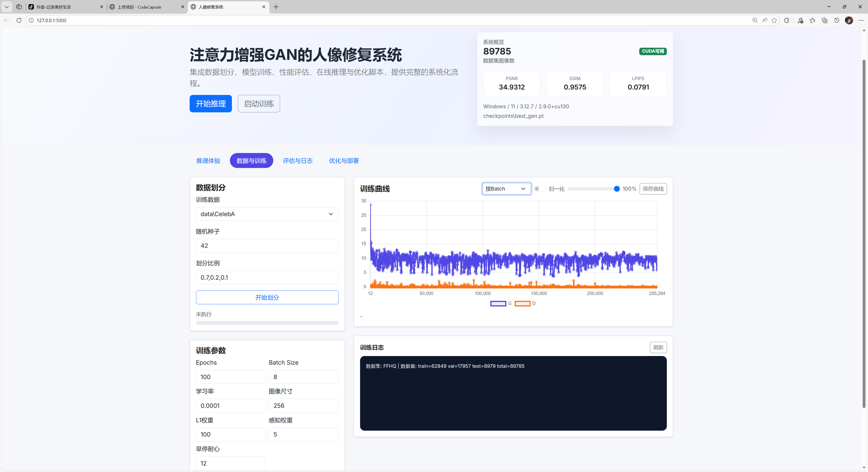Open the favorites list icon
The image size is (868, 472).
pos(812,20)
